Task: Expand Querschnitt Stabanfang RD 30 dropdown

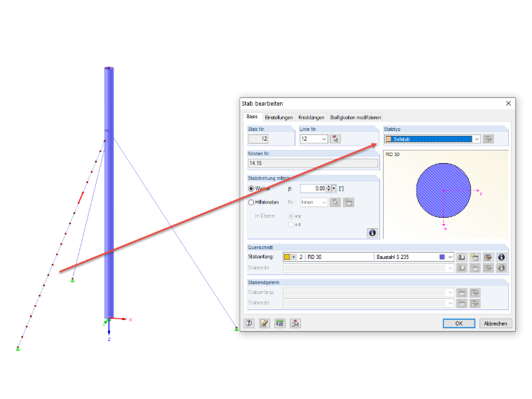Action: pyautogui.click(x=450, y=257)
